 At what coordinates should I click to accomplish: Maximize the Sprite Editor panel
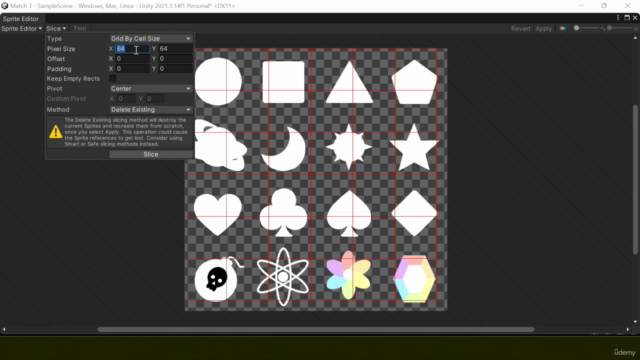pyautogui.click(x=627, y=18)
